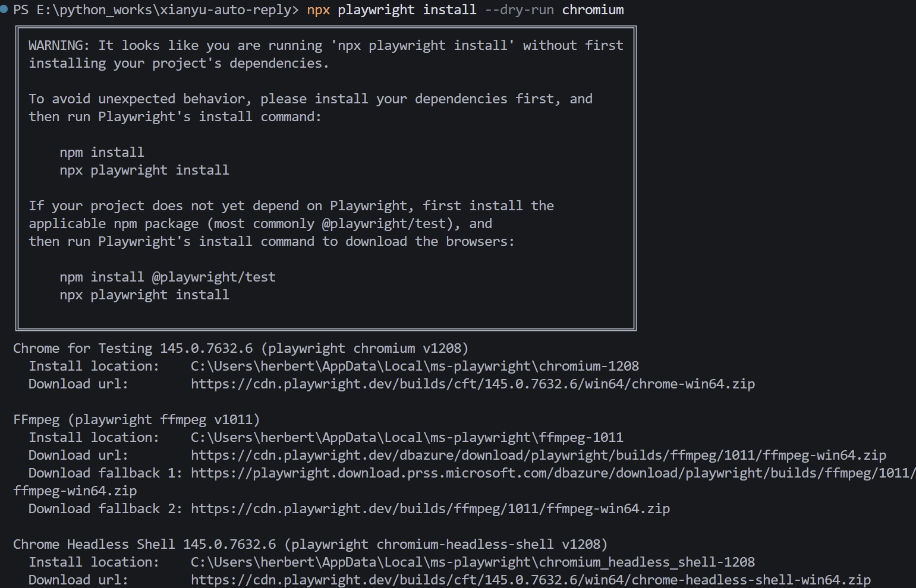The height and width of the screenshot is (588, 916).
Task: Open the FFmpeg primary download URL
Action: [x=538, y=456]
